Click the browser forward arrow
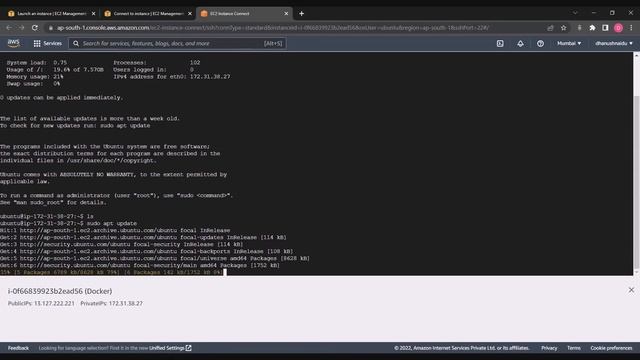Image resolution: width=640 pixels, height=360 pixels. (22, 28)
